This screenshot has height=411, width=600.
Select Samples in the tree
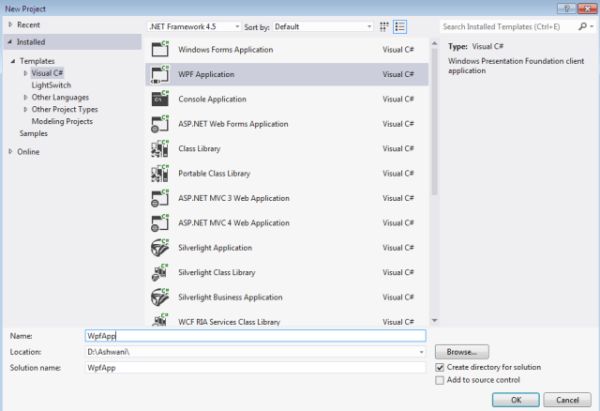pyautogui.click(x=34, y=133)
